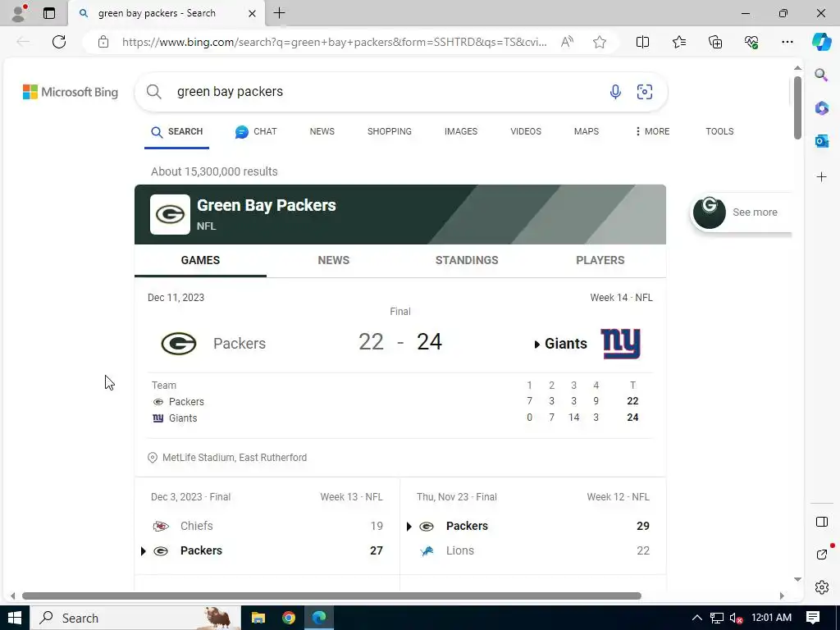Click the New York Giants logo
840x630 pixels.
[x=621, y=344]
